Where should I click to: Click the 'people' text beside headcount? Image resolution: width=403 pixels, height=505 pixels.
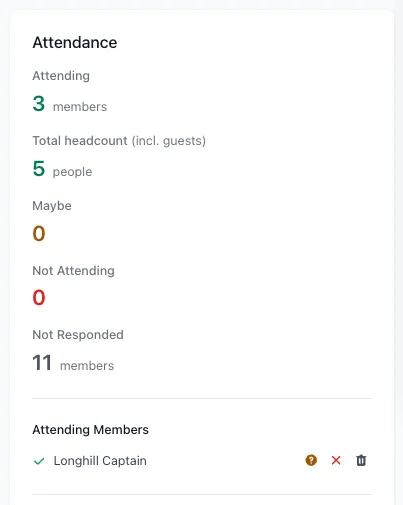[72, 172]
